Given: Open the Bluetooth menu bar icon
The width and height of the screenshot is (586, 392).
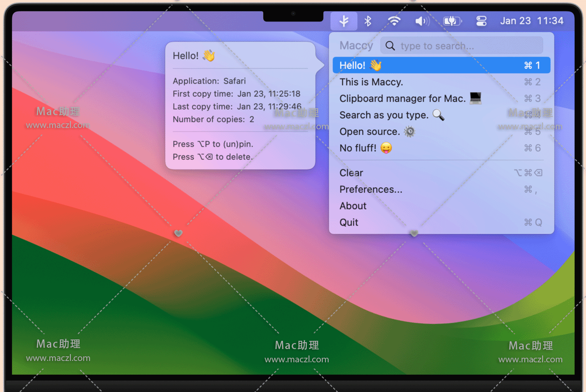Looking at the screenshot, I should pyautogui.click(x=368, y=21).
